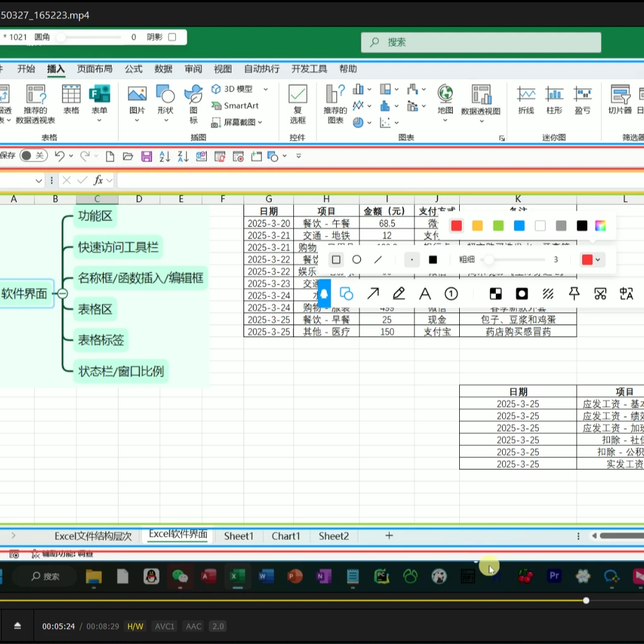Choose the text annotation tool
The width and height of the screenshot is (644, 644).
tap(424, 293)
